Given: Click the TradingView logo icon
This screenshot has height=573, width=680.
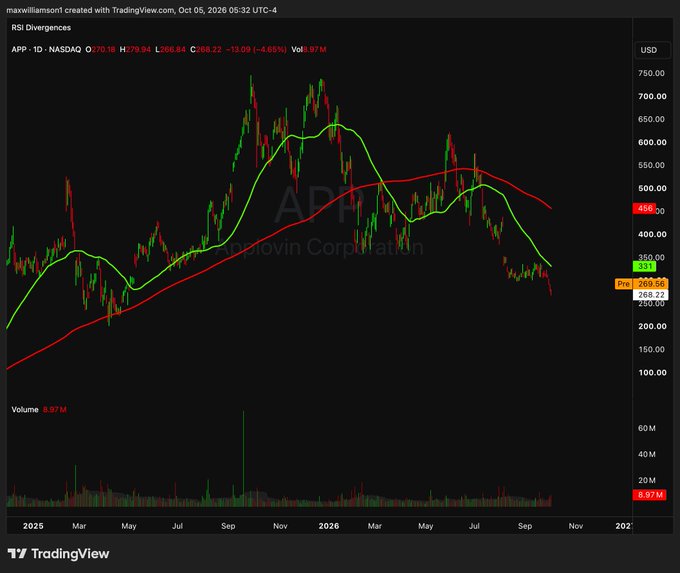Looking at the screenshot, I should point(17,553).
